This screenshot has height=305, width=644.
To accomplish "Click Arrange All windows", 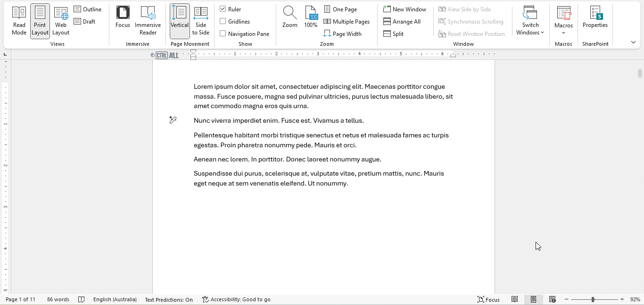I will pos(402,21).
